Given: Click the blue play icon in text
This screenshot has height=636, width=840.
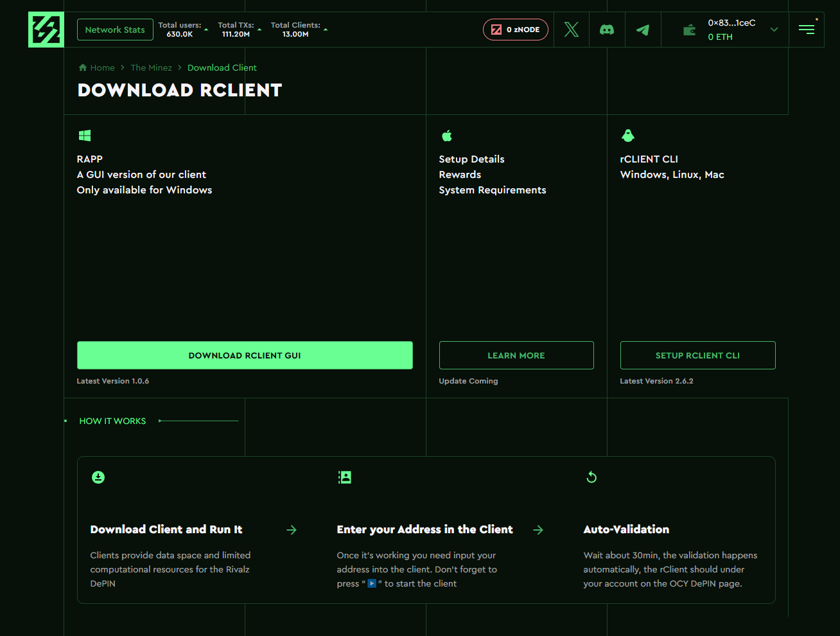Looking at the screenshot, I should pos(372,583).
